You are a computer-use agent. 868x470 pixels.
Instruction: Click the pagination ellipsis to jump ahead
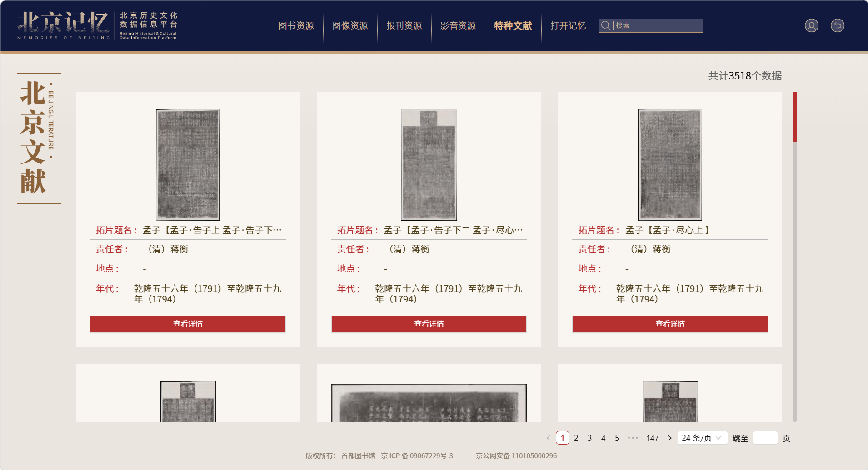(x=633, y=438)
